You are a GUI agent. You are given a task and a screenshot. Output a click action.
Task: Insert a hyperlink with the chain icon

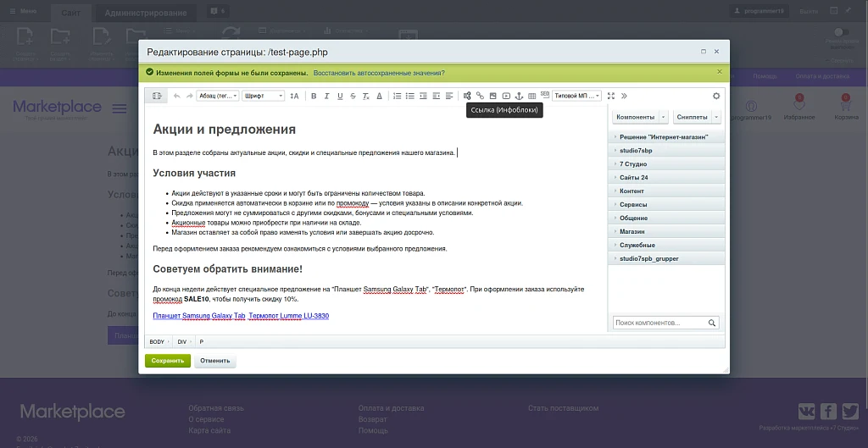[480, 96]
